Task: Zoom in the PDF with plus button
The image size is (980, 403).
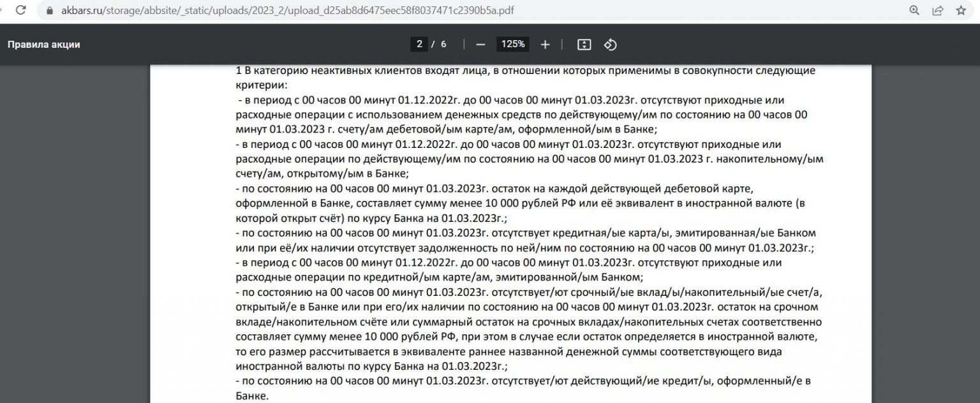Action: [x=545, y=44]
